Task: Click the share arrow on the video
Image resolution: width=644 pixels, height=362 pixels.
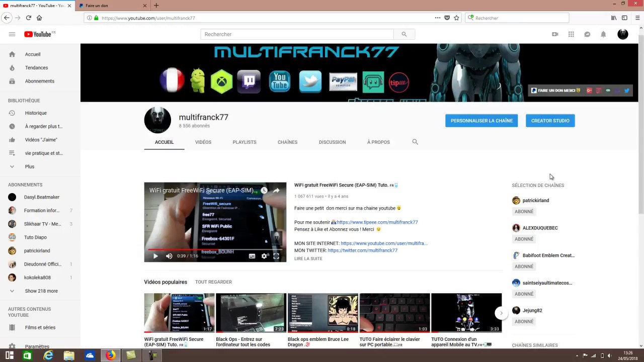Action: (276, 191)
